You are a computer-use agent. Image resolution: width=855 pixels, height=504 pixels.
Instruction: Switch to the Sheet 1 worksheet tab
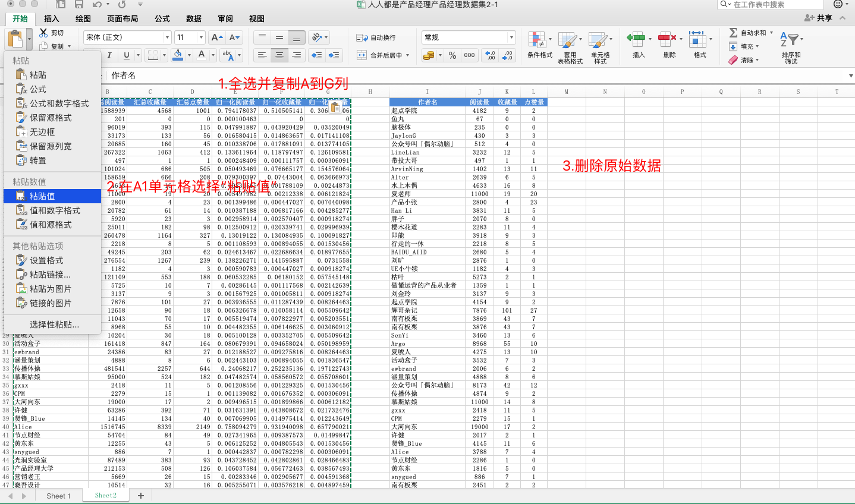(x=58, y=496)
